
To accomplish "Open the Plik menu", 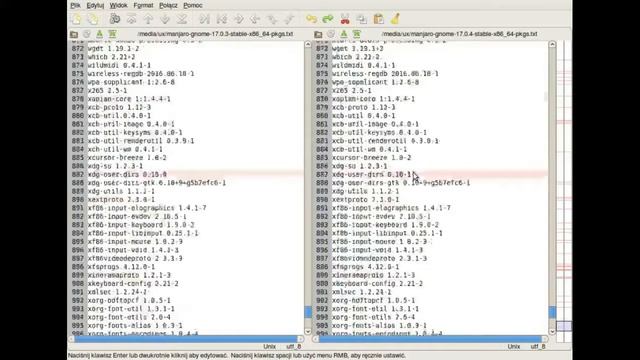I will click(76, 5).
